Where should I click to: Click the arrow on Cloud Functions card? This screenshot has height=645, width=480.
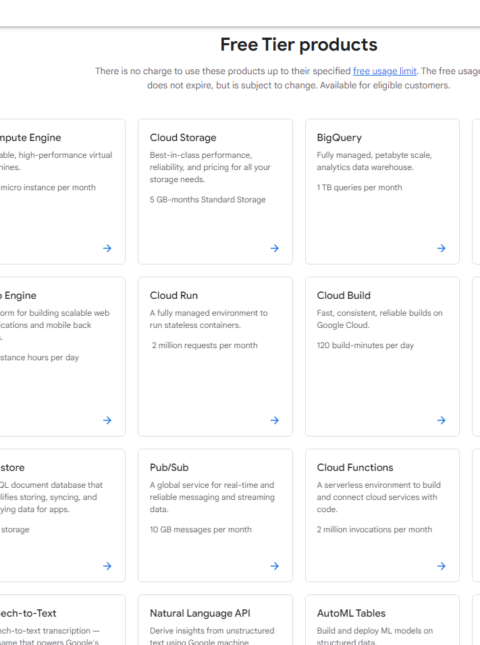click(441, 566)
